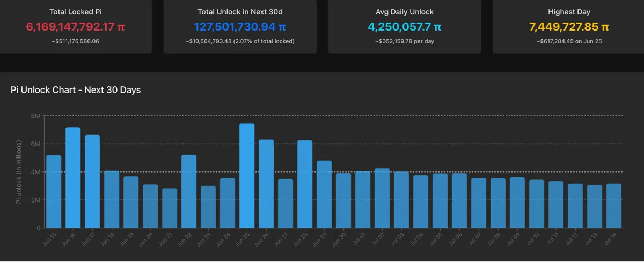Click the Jun 30 bar
Image resolution: width=644 pixels, height=262 pixels.
pos(343,201)
